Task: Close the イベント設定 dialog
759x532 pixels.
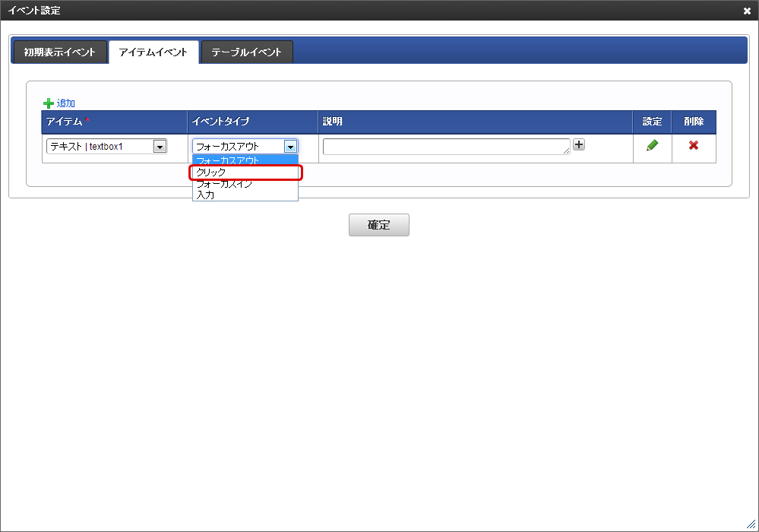Action: [x=747, y=11]
